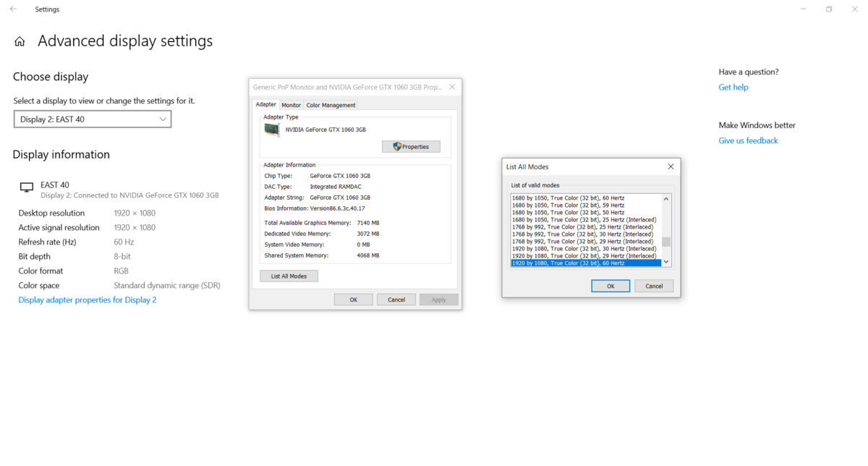The width and height of the screenshot is (868, 466).
Task: Close the List All Modes dialog
Action: 671,166
